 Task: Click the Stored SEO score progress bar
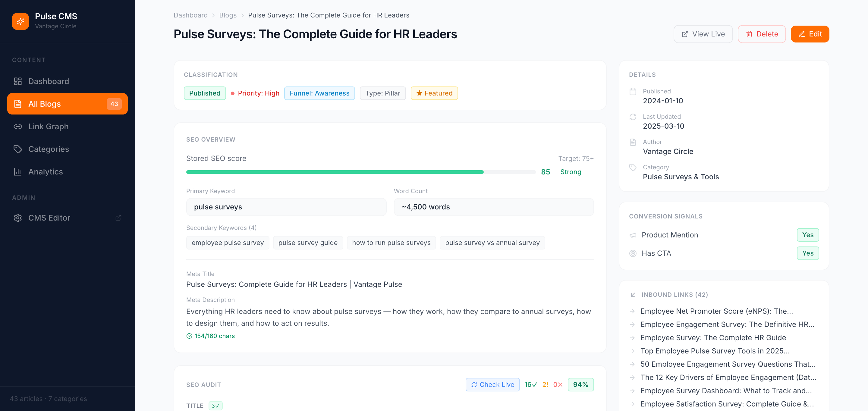coord(361,172)
